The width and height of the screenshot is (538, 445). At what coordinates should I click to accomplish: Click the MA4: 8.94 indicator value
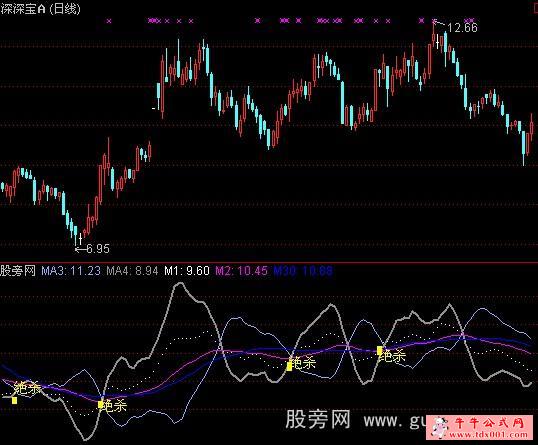pyautogui.click(x=132, y=271)
